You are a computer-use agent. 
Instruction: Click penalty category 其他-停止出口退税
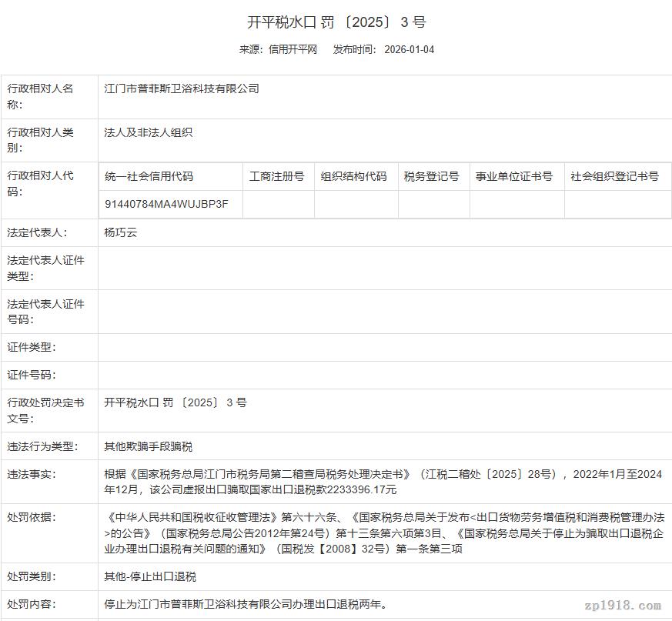150,576
